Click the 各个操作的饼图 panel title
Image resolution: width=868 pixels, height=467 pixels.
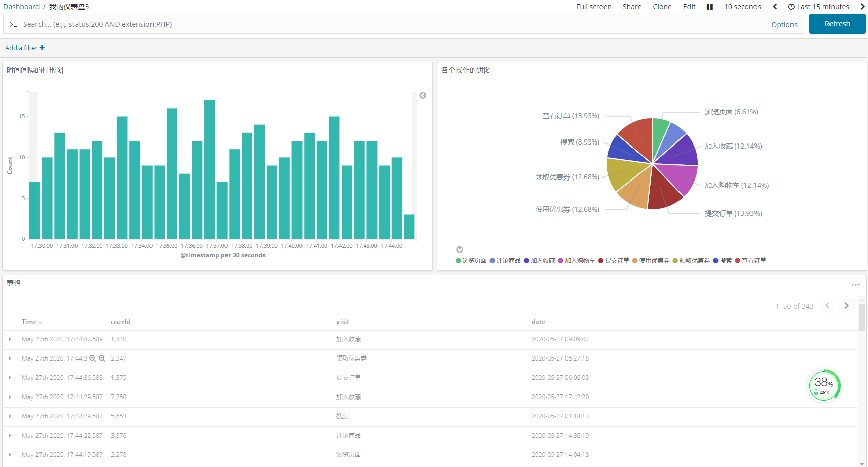[x=466, y=70]
